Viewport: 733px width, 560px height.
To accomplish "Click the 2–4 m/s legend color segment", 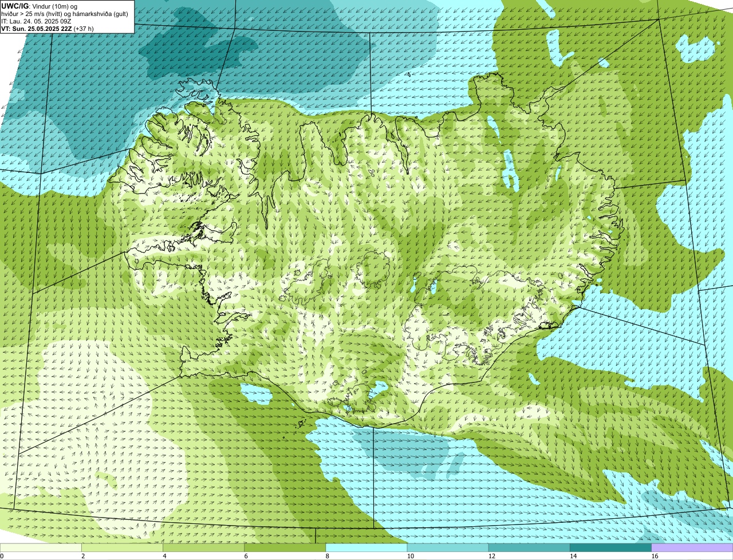I will tap(123, 548).
